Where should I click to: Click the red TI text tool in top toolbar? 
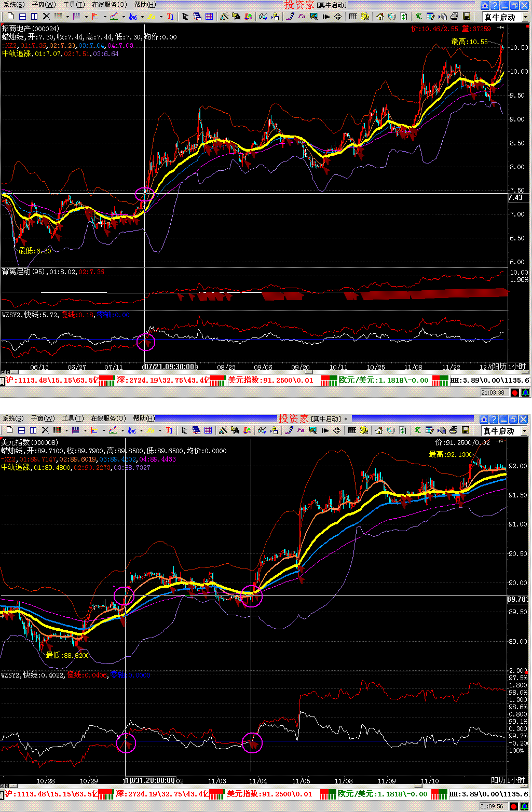pyautogui.click(x=170, y=17)
